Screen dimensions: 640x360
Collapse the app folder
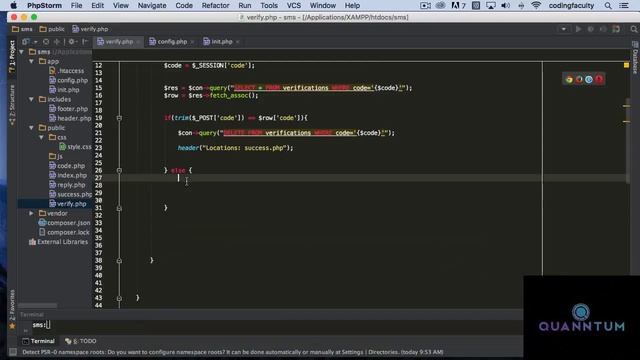click(x=31, y=61)
